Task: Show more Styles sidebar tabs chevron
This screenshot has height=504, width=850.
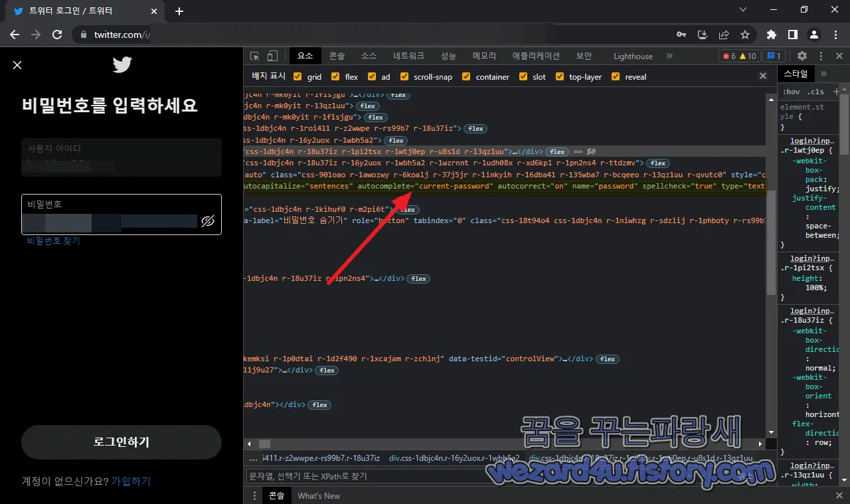Action: pyautogui.click(x=824, y=74)
